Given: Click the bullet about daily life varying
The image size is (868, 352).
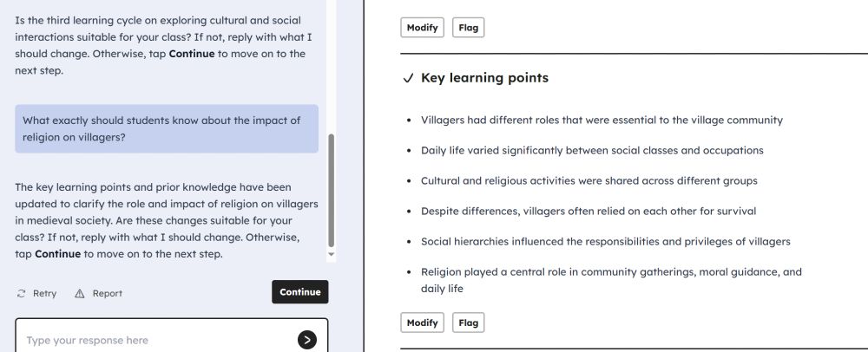Looking at the screenshot, I should 592,150.
